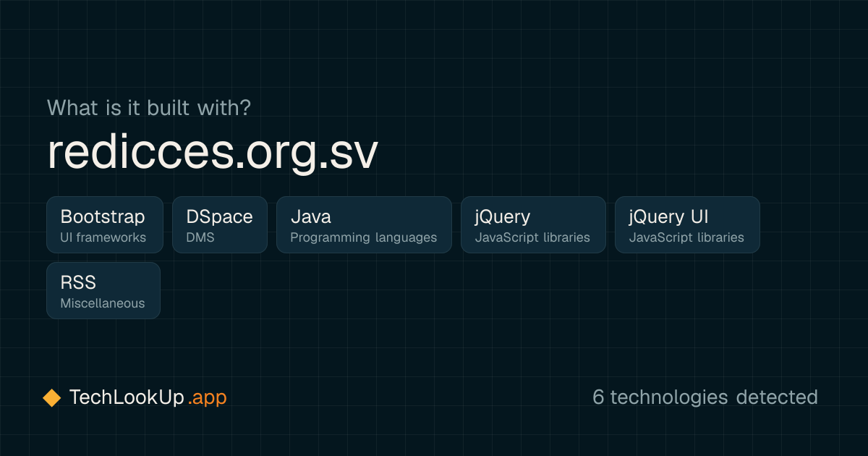Screen dimensions: 868x456
Task: Click the orange diamond TechLookUp logo
Action: coord(51,397)
